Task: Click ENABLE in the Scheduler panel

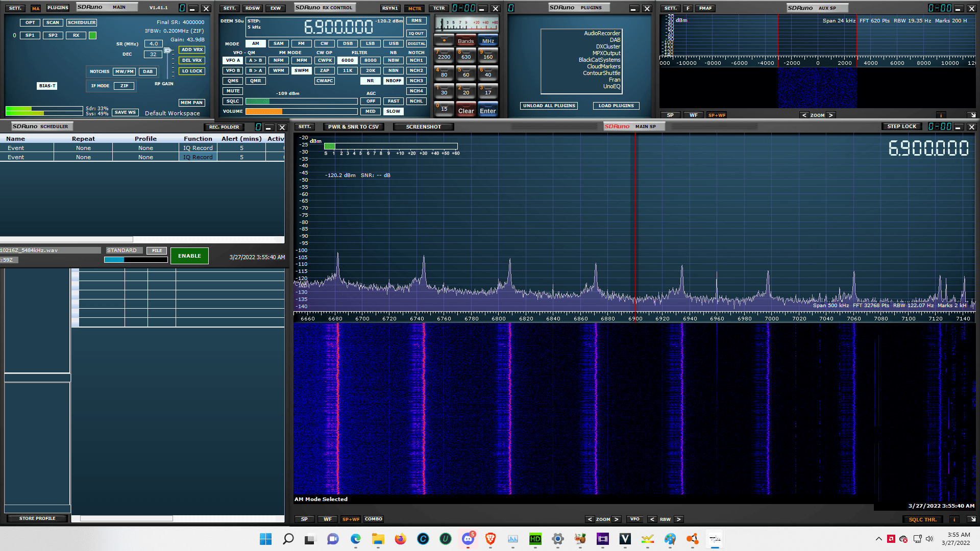Action: [189, 256]
